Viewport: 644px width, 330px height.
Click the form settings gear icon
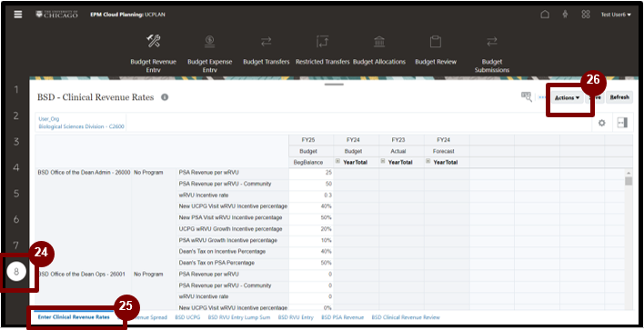[601, 123]
